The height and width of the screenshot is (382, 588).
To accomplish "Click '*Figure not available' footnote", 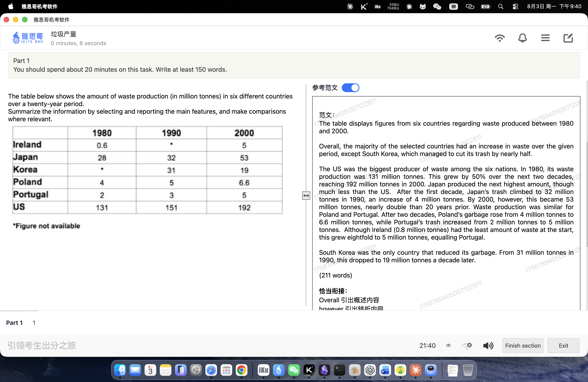I will [46, 226].
